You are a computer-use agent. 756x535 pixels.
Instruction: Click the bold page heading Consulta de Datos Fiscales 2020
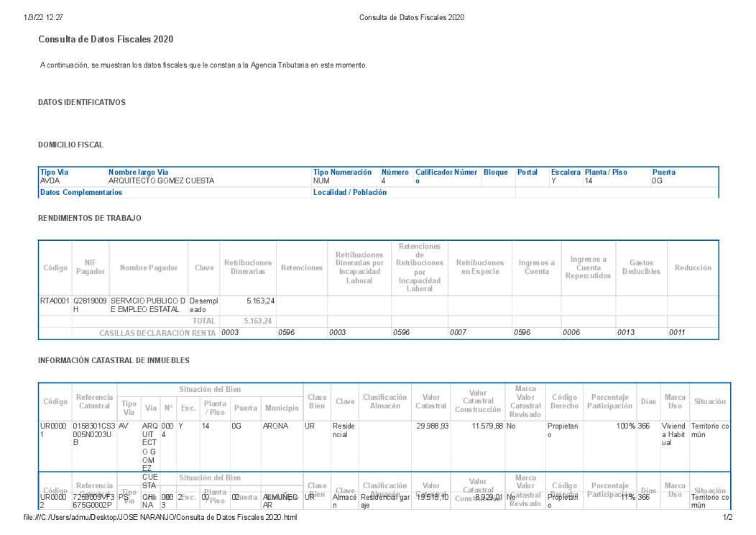point(106,40)
